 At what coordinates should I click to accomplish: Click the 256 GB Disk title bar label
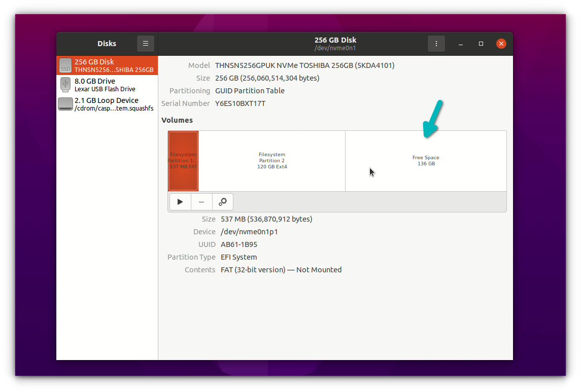[335, 40]
